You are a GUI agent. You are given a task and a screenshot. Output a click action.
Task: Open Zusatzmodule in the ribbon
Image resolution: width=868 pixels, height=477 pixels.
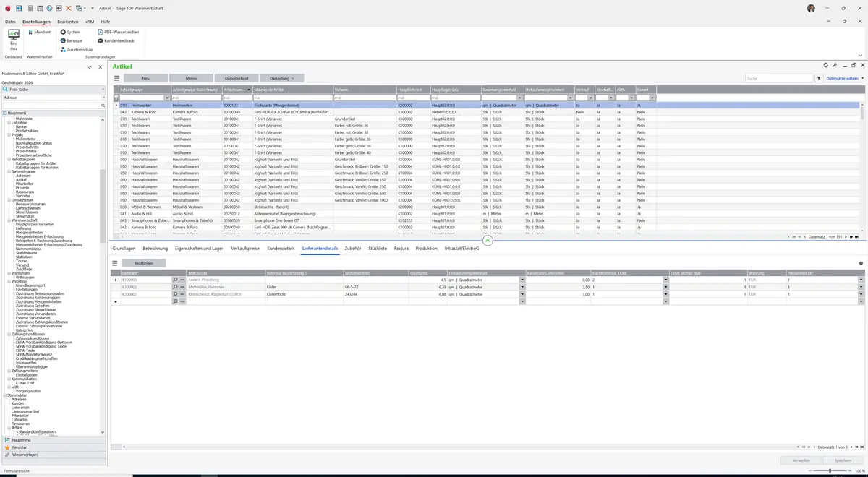(x=77, y=49)
